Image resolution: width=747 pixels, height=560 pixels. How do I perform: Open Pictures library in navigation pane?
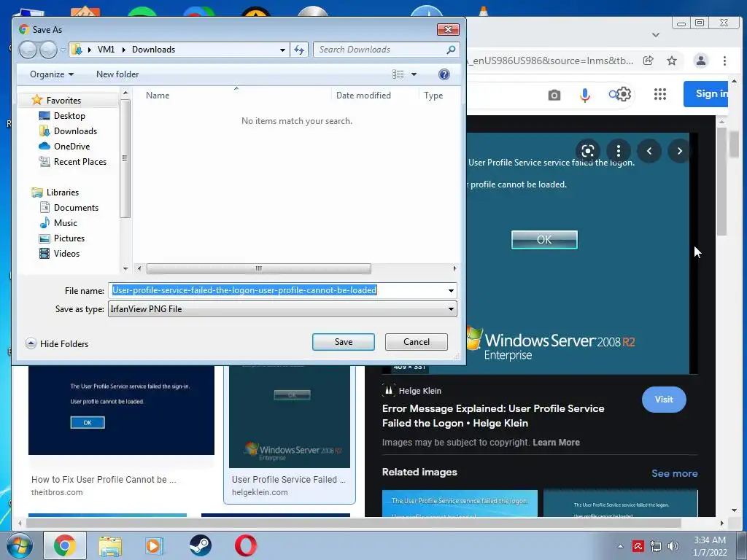click(x=69, y=238)
